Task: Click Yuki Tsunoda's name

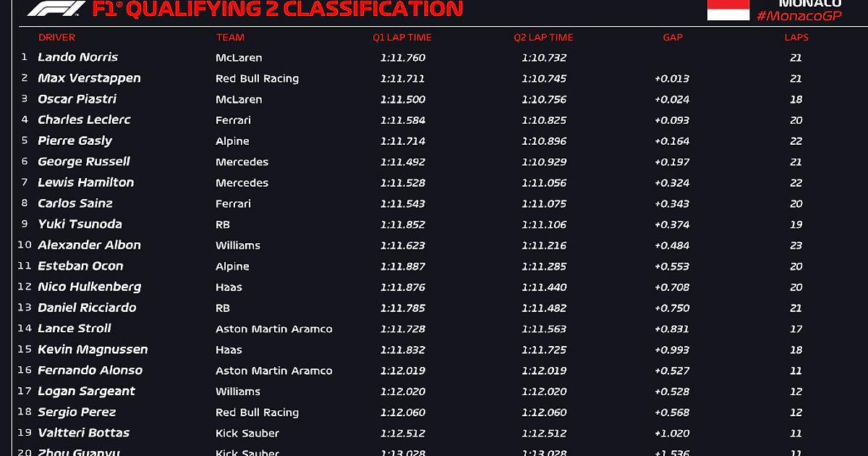Action: [x=80, y=224]
